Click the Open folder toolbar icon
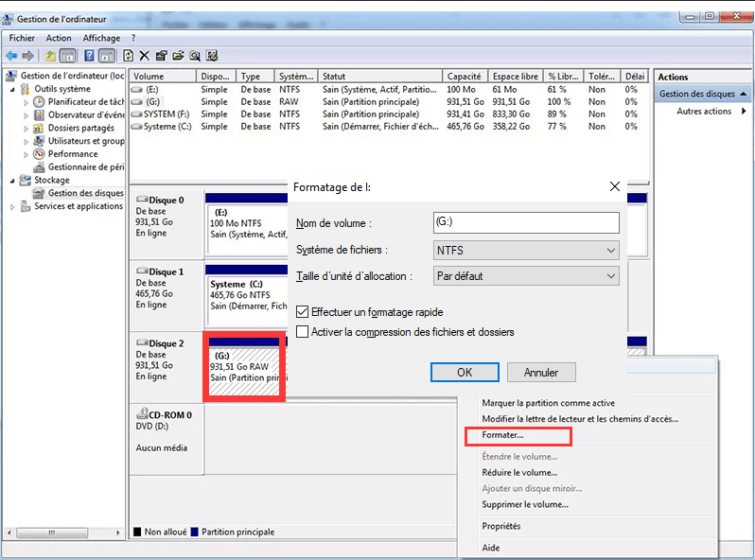 point(178,56)
